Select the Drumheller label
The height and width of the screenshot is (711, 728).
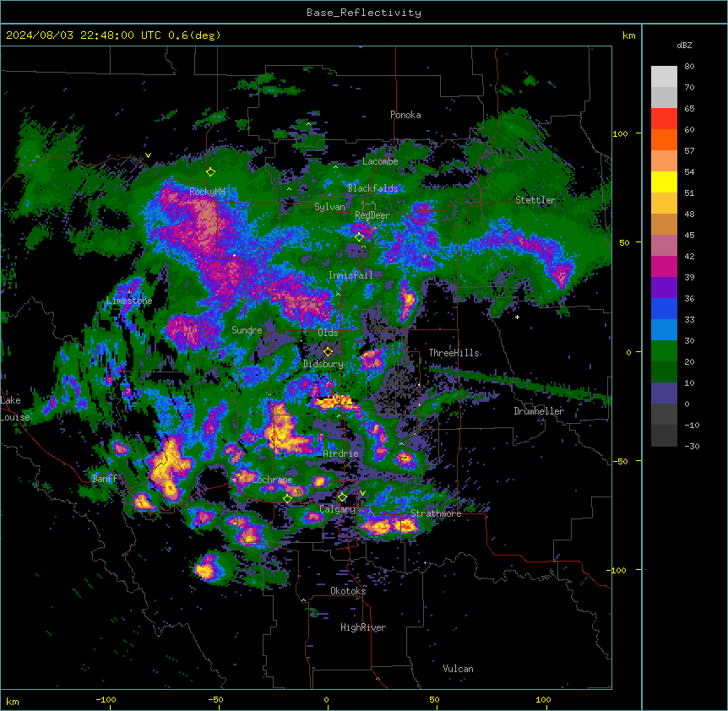[539, 411]
